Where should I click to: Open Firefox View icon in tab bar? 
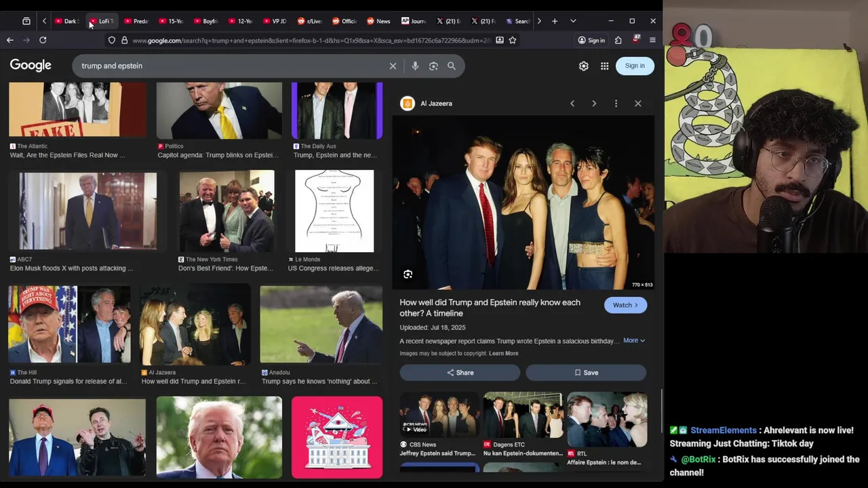pyautogui.click(x=26, y=21)
